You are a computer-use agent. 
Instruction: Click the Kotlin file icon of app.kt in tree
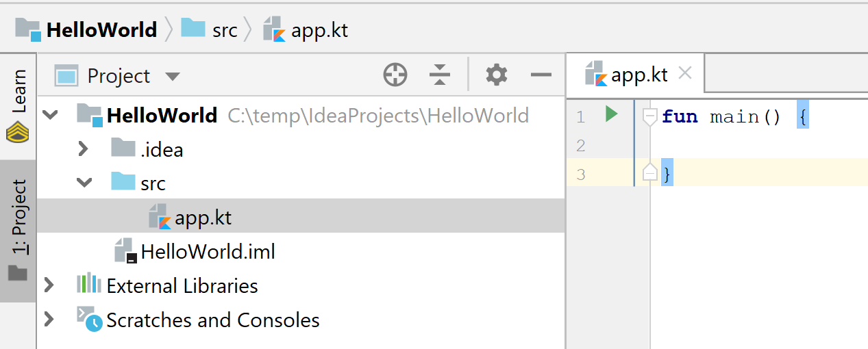(x=159, y=218)
